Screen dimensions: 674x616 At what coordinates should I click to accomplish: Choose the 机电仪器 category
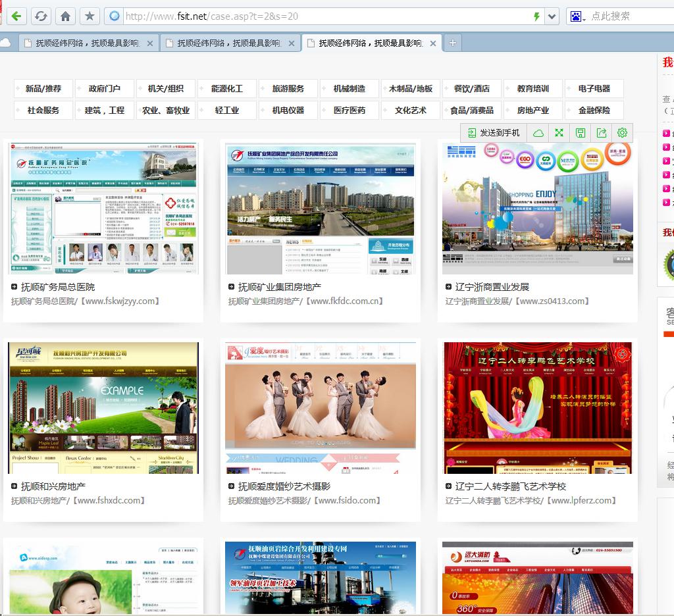coord(288,110)
